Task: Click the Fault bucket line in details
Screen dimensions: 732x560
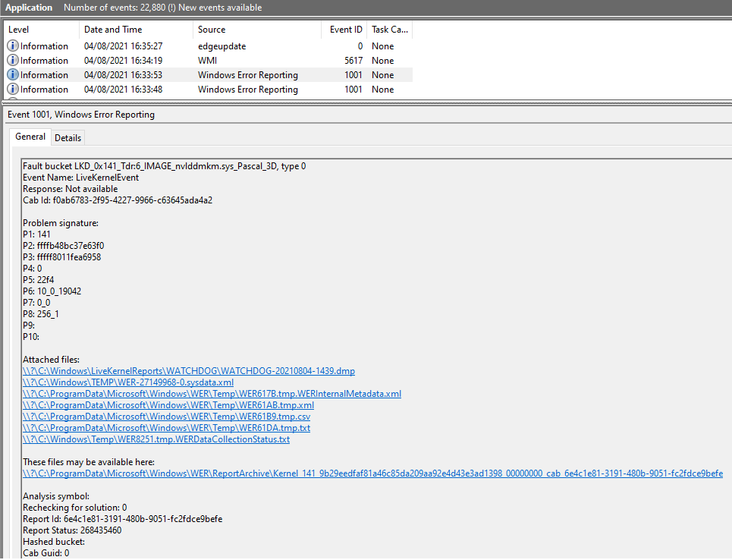Action: (165, 166)
